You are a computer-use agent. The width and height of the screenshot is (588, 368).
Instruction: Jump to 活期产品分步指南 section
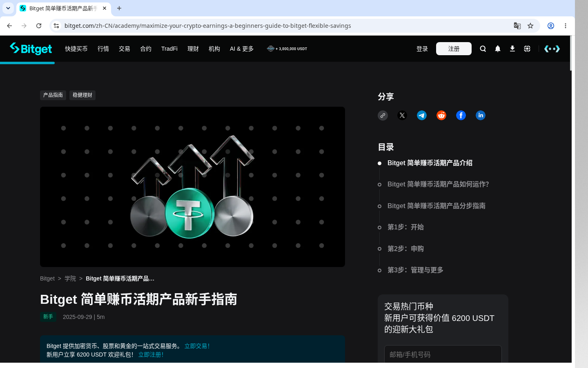click(x=437, y=206)
